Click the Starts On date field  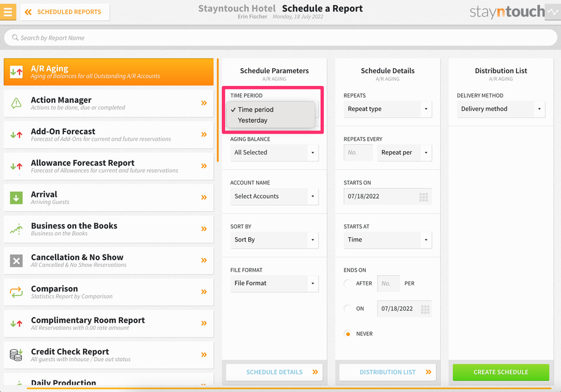388,196
